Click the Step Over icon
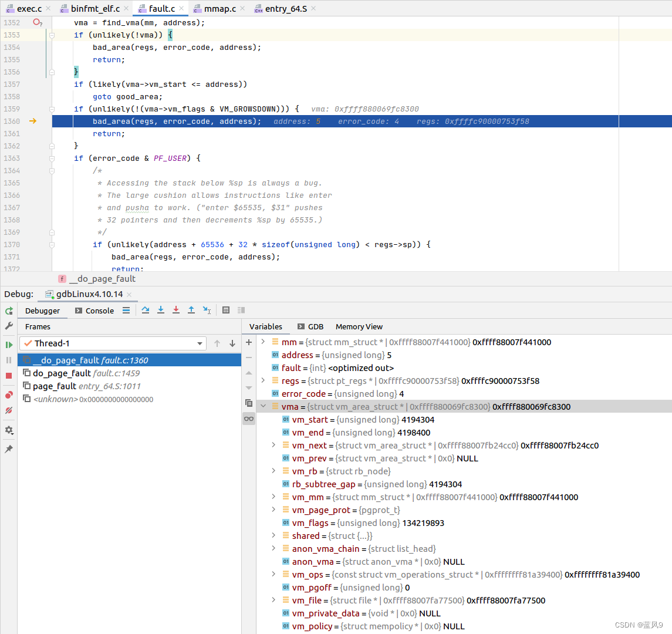 click(146, 311)
